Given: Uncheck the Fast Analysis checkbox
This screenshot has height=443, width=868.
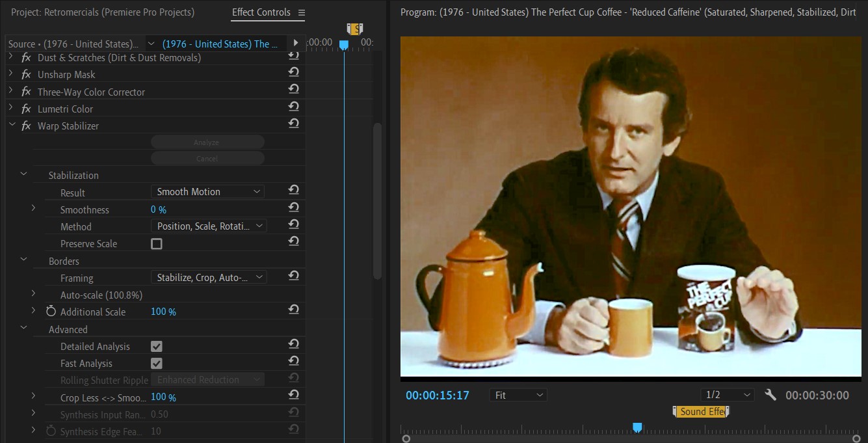Looking at the screenshot, I should (157, 364).
